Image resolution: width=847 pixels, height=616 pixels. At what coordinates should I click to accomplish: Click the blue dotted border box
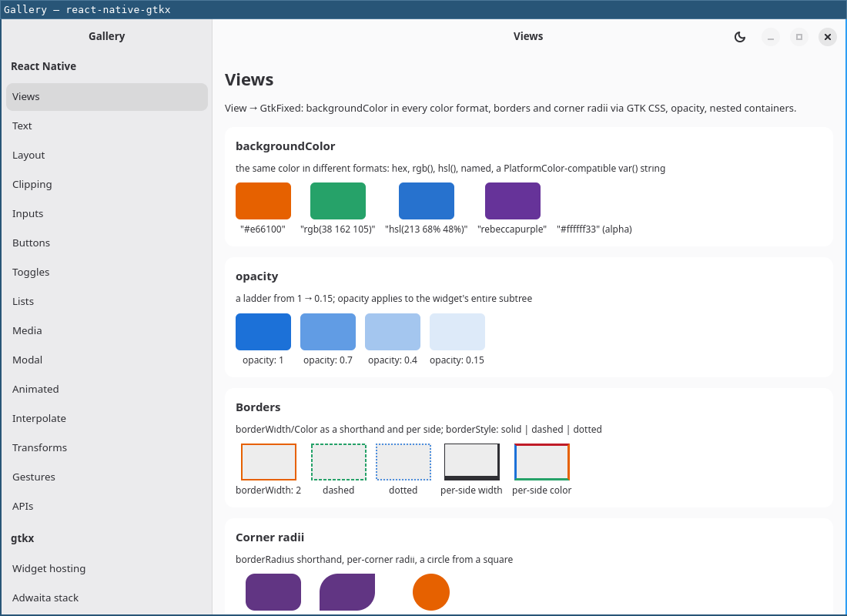coord(403,462)
